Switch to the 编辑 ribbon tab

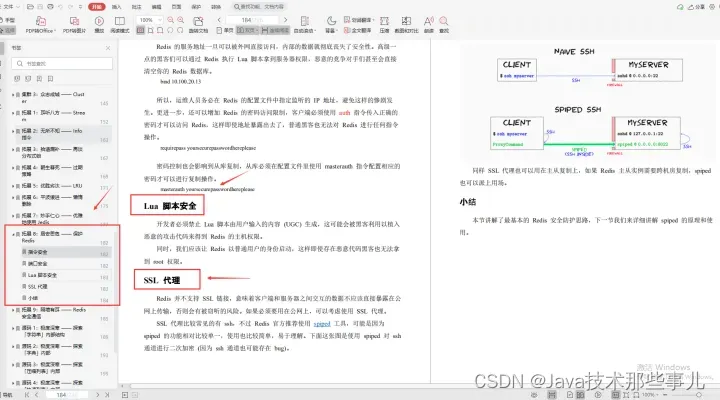click(157, 7)
